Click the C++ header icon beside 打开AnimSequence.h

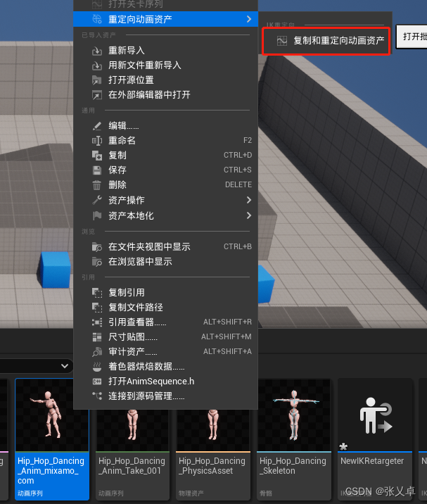[x=97, y=382]
